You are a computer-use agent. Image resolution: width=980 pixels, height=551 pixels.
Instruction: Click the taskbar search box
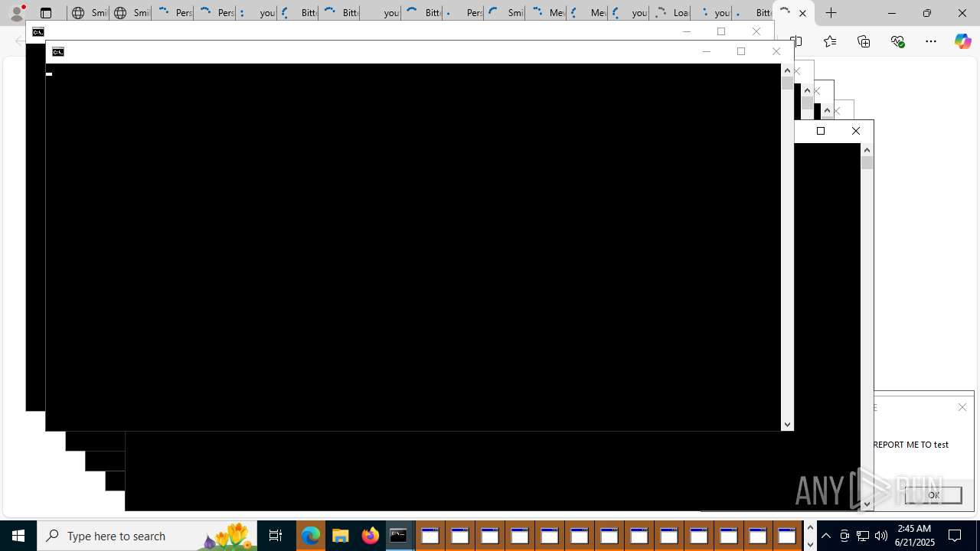pos(147,536)
